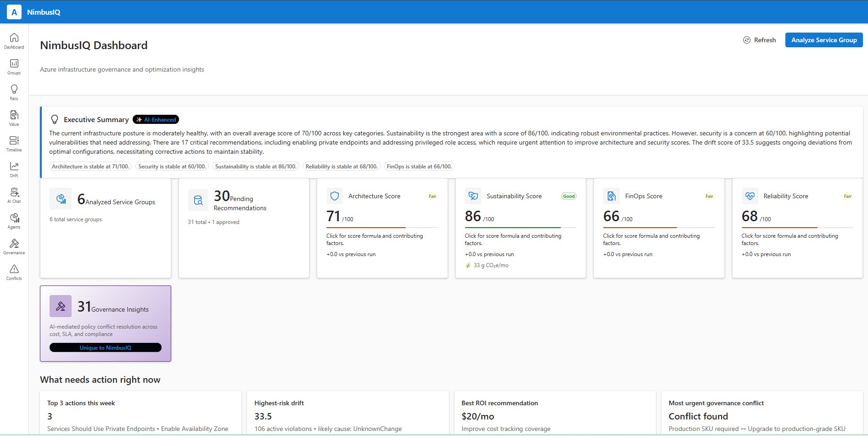Viewport: 868px width, 436px height.
Task: Open the Drift view from the sidebar
Action: (x=14, y=169)
